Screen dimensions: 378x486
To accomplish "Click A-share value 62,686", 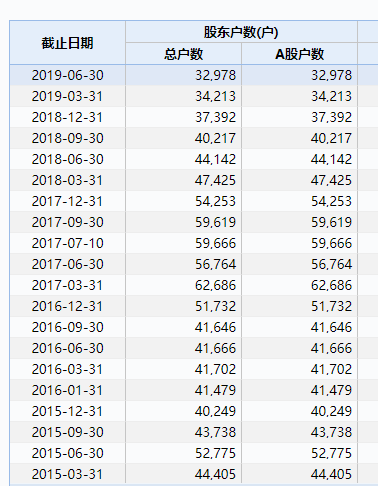I will [331, 285].
